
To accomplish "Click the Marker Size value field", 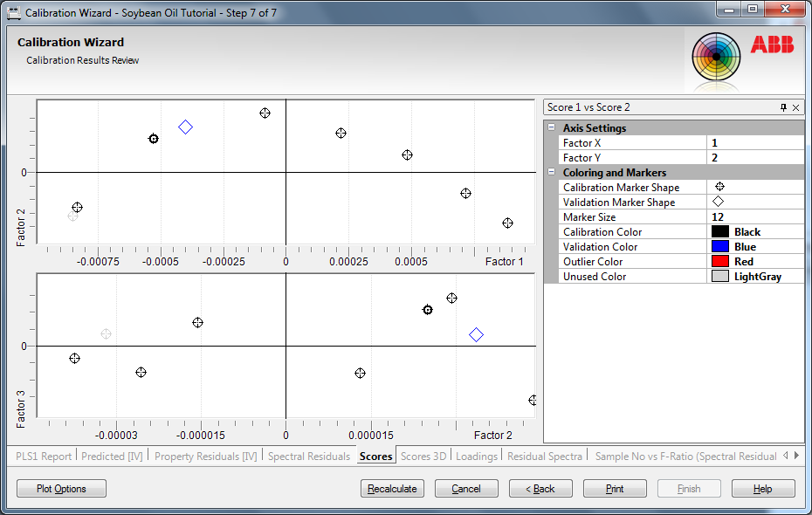I will pos(755,217).
